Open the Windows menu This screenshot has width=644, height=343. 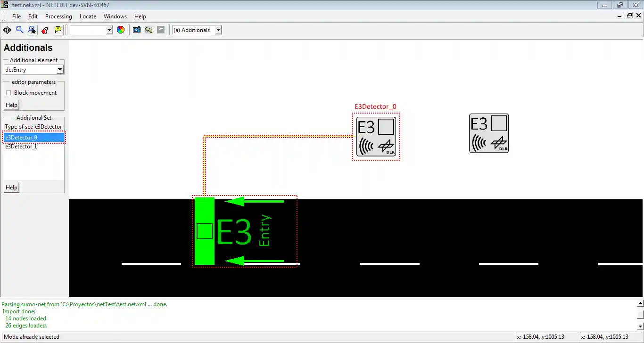pos(115,16)
